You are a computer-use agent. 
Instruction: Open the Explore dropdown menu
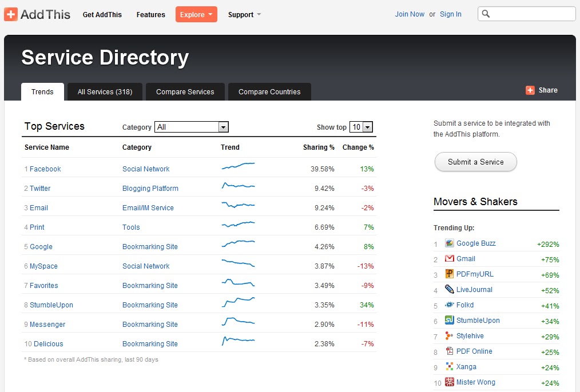tap(196, 14)
